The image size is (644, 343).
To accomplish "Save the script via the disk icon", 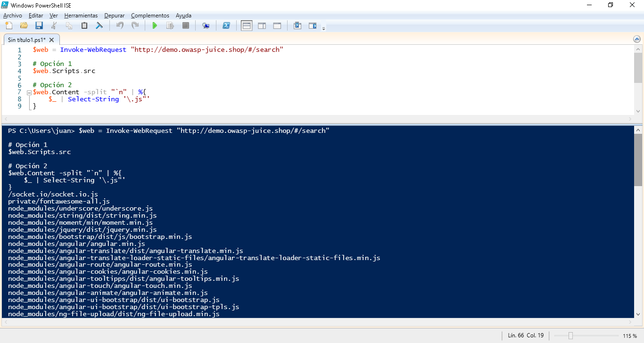I will (39, 25).
